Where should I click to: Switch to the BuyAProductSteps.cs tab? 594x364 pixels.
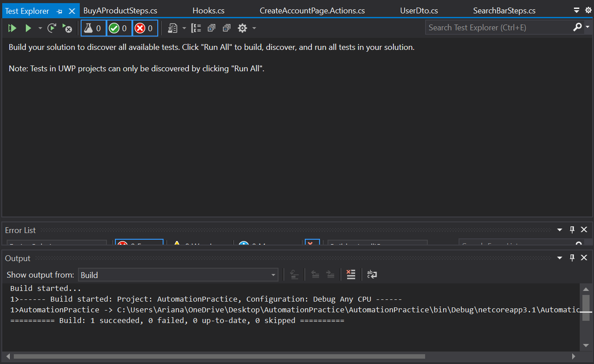point(120,11)
